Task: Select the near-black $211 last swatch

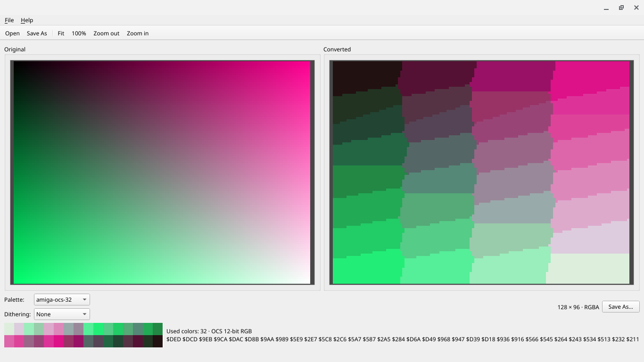Action: pos(157,341)
